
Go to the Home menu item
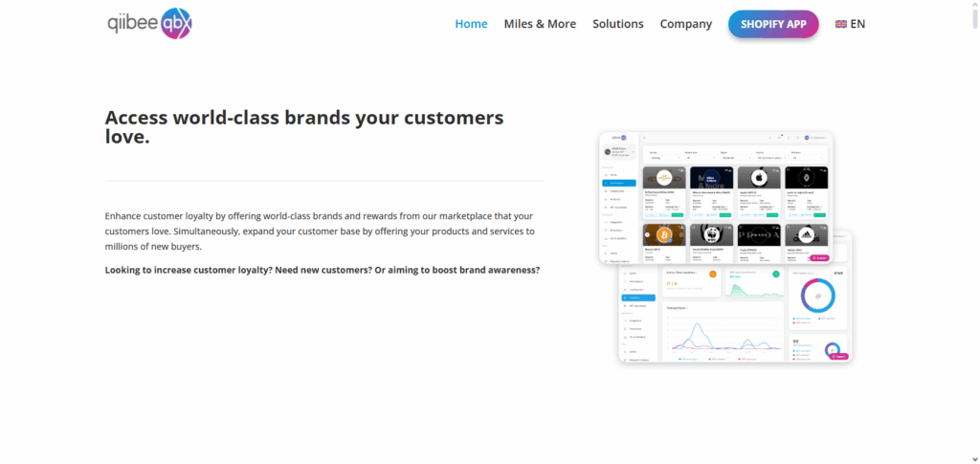(x=471, y=24)
